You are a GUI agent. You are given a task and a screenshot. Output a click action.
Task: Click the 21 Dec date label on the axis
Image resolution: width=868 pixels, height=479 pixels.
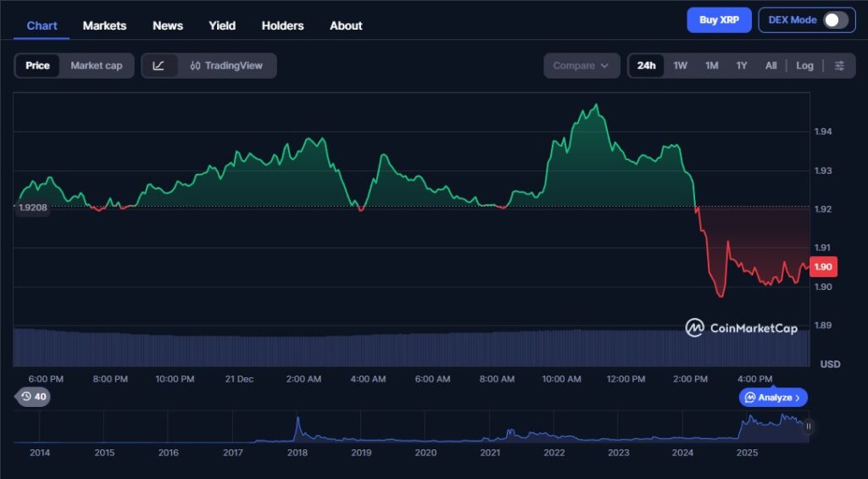pos(239,379)
